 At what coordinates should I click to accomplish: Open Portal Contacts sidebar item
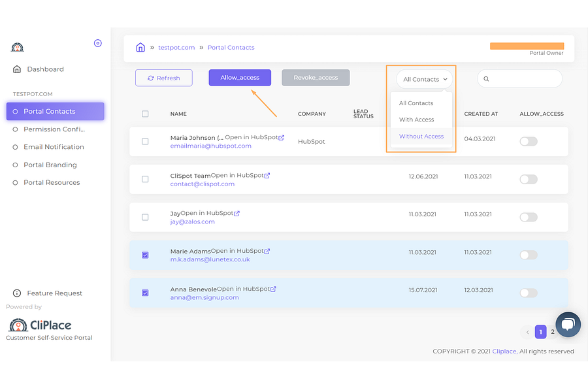pyautogui.click(x=55, y=112)
